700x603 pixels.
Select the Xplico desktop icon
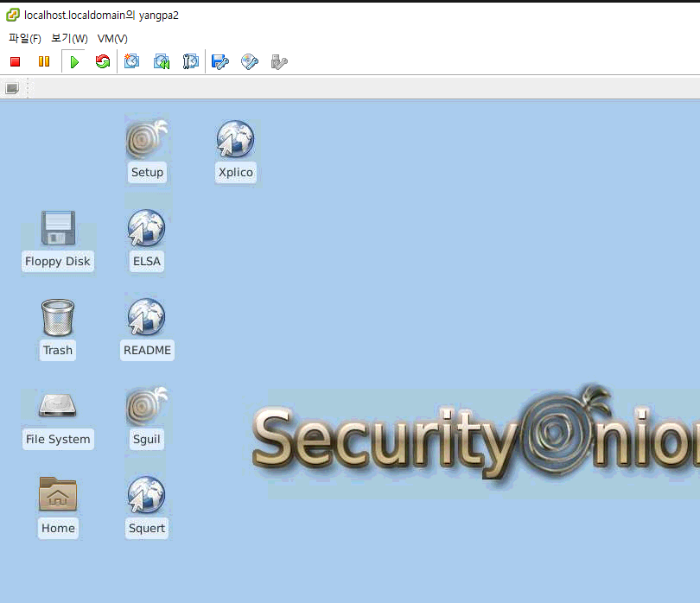236,151
